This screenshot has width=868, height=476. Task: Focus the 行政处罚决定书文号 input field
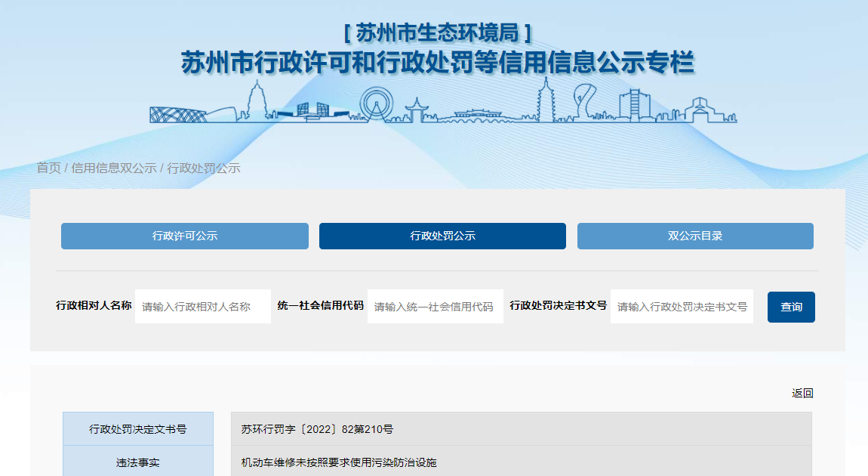pos(682,307)
